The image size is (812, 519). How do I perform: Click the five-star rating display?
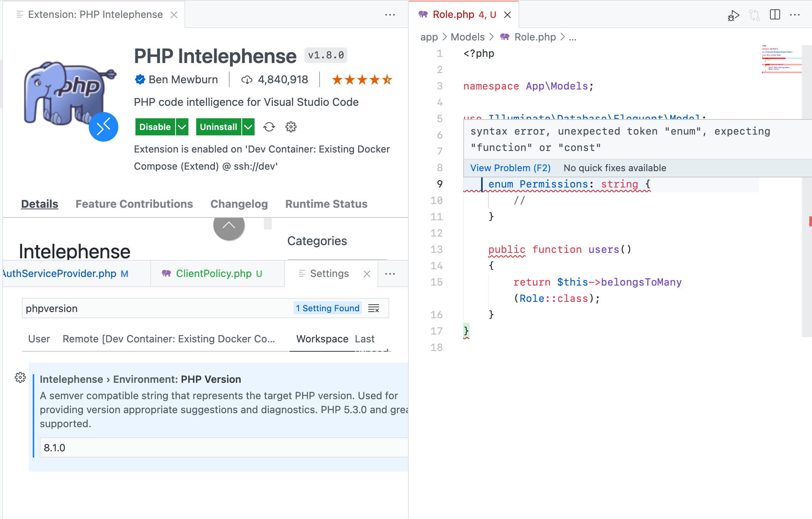pyautogui.click(x=362, y=80)
